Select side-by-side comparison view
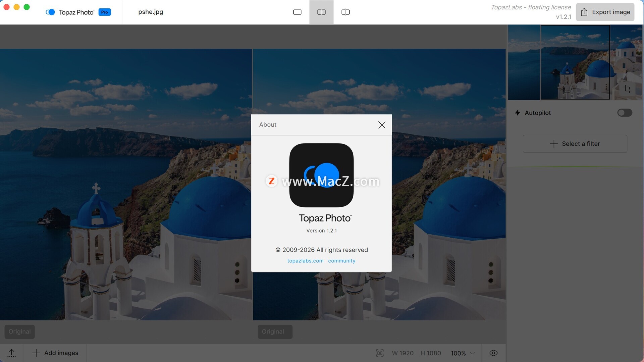Viewport: 644px width, 362px height. tap(321, 12)
